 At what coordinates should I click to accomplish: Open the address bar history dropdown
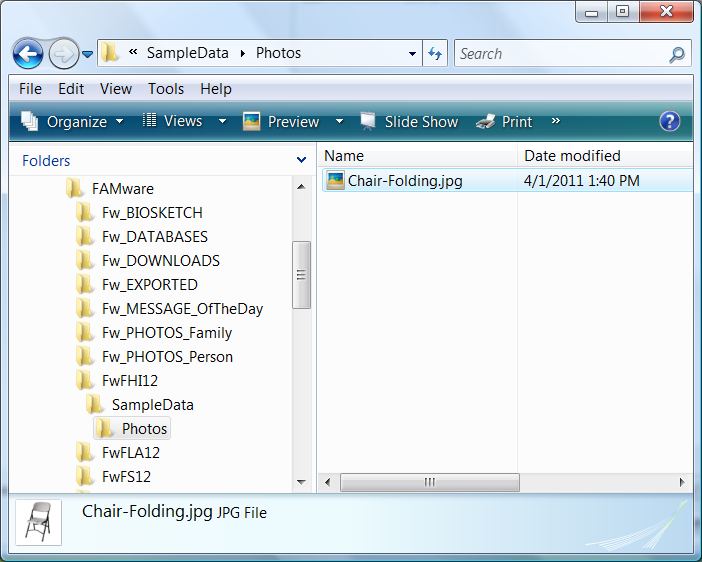412,54
